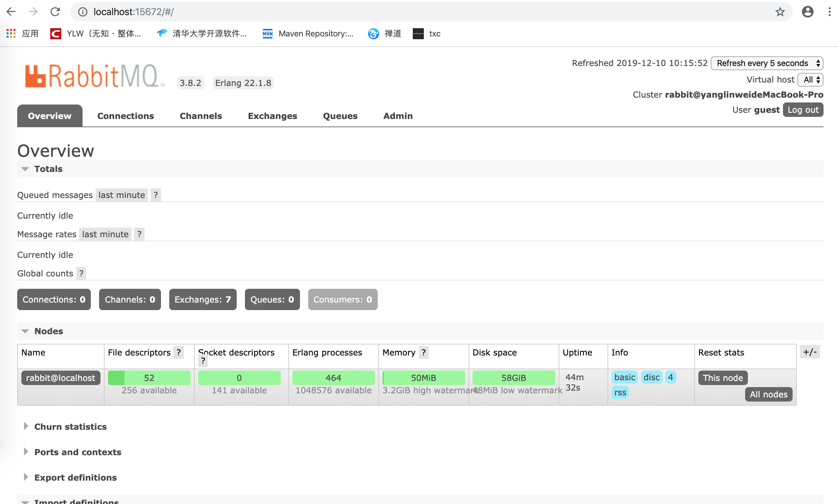Change Message rates last minute range
The image size is (838, 504).
point(105,234)
